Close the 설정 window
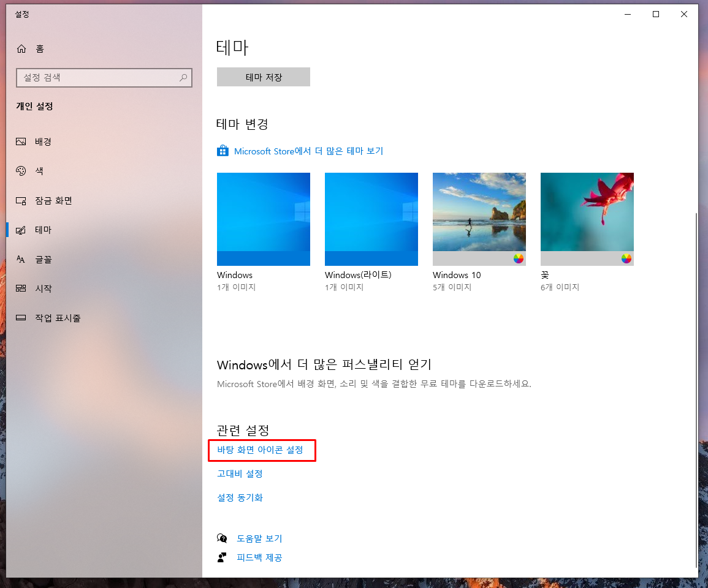This screenshot has width=708, height=588. click(x=684, y=15)
